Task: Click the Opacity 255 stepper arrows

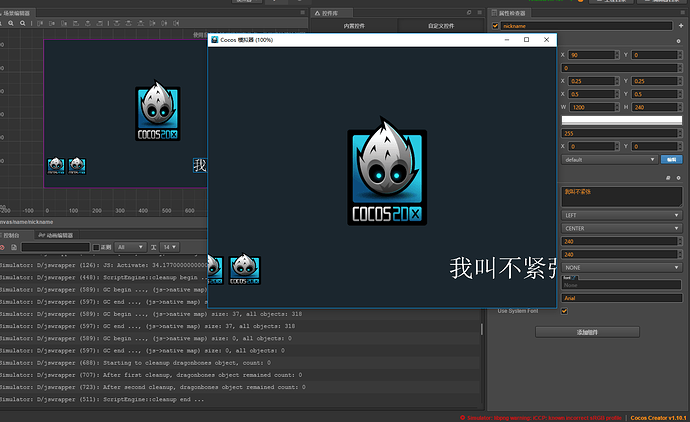Action: [x=680, y=133]
